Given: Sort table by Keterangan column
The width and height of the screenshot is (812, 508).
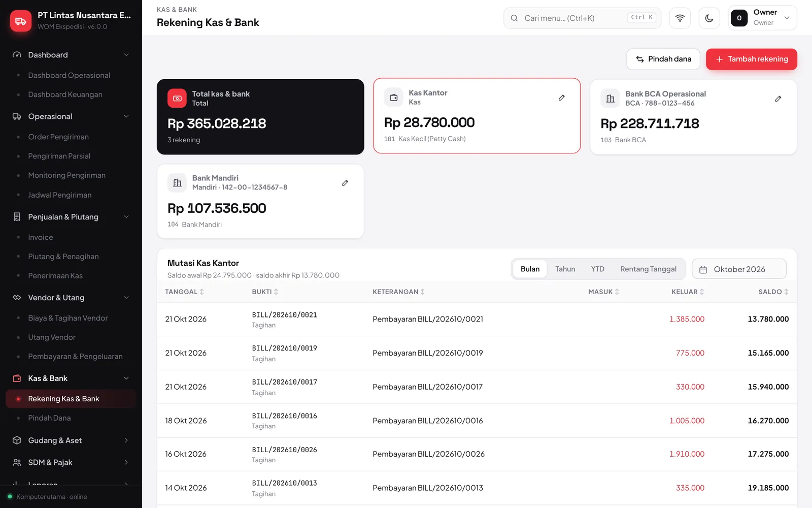Looking at the screenshot, I should 398,292.
